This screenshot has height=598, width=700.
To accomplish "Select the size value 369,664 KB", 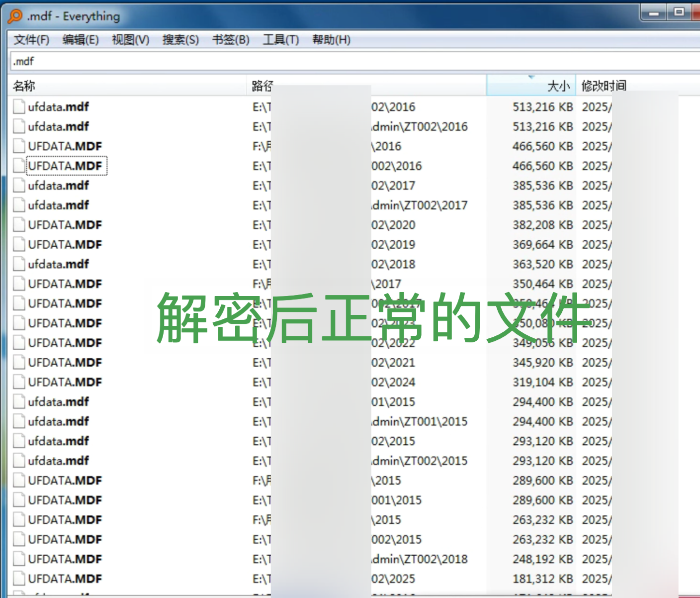I will click(x=543, y=244).
